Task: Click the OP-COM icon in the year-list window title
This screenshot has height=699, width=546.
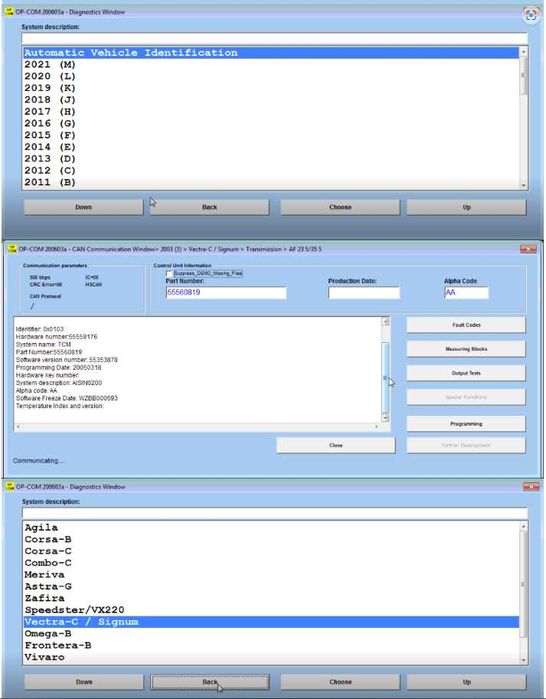Action: pos(10,12)
